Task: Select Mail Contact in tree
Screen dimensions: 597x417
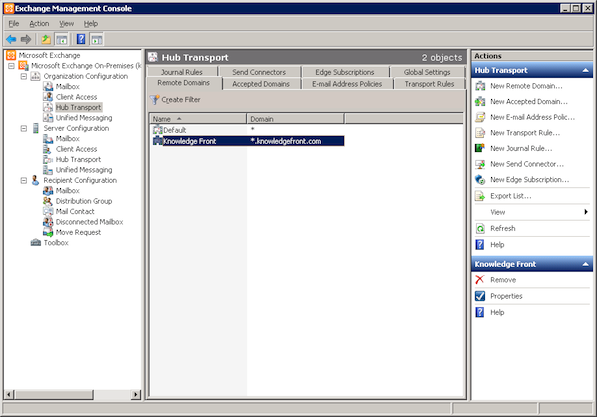Action: point(75,211)
